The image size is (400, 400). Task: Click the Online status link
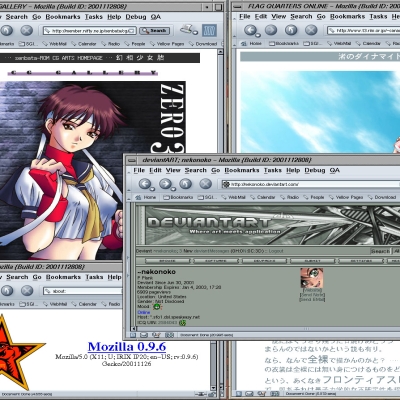tap(144, 312)
